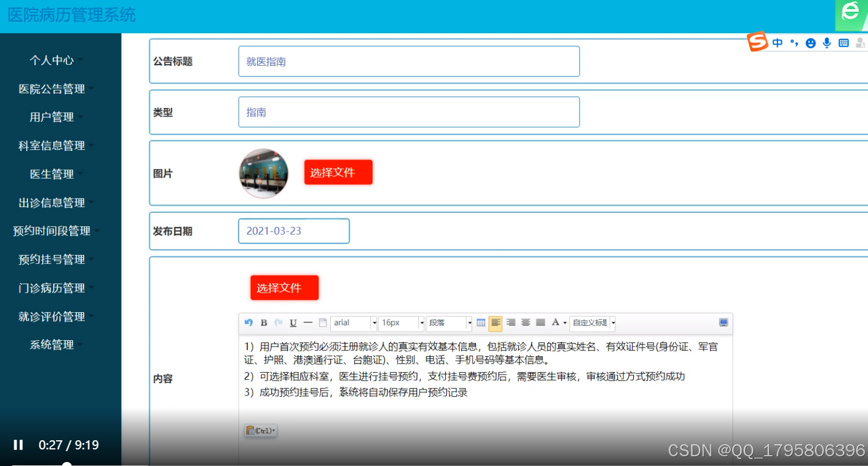This screenshot has width=868, height=466.
Task: Open the arial font family dropdown
Action: tap(354, 323)
